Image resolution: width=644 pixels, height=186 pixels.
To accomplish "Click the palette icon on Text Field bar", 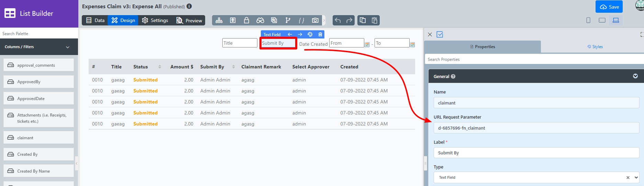I will [x=310, y=34].
